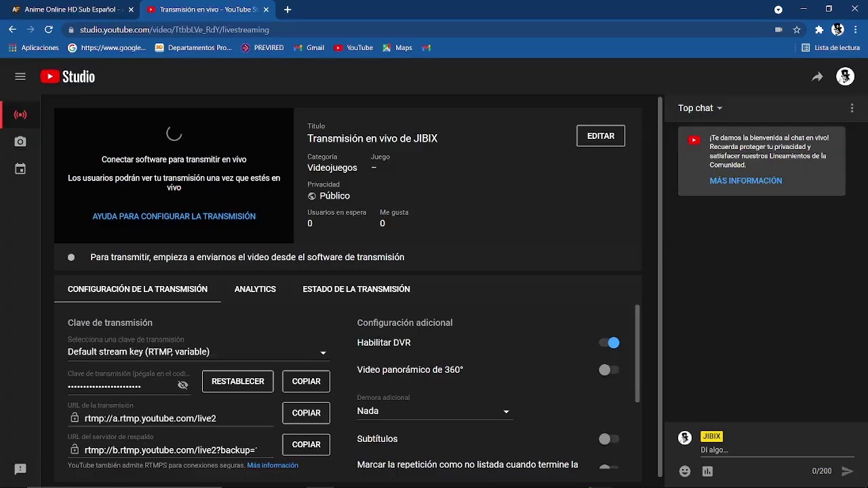Open the browser extensions puzzle icon

coord(819,30)
